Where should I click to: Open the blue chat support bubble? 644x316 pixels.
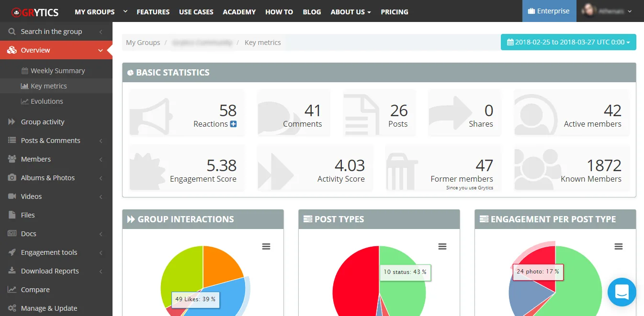(621, 292)
